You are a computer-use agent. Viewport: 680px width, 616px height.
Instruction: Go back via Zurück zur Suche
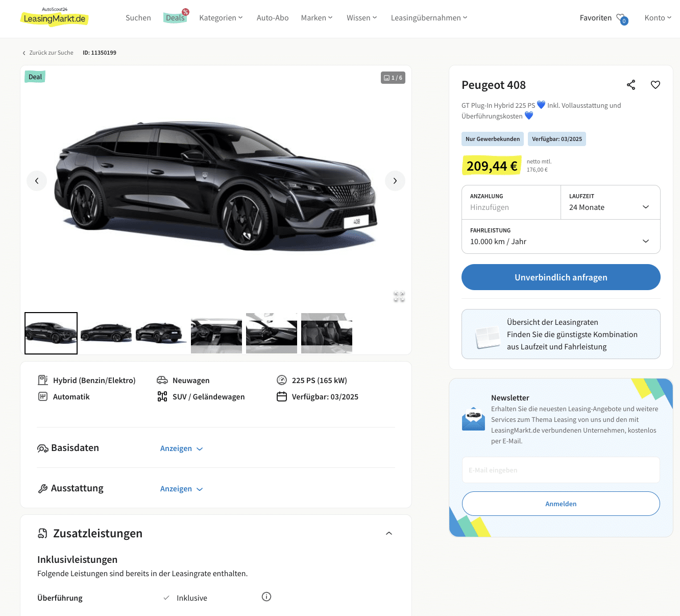coord(48,53)
